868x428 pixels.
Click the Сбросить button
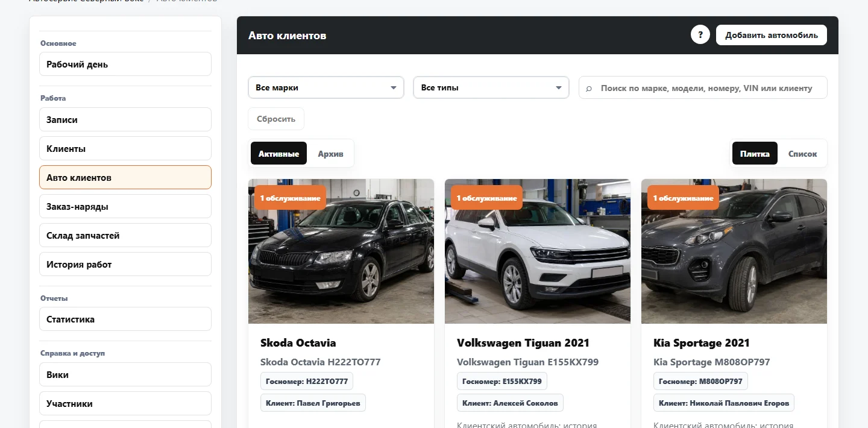(276, 119)
